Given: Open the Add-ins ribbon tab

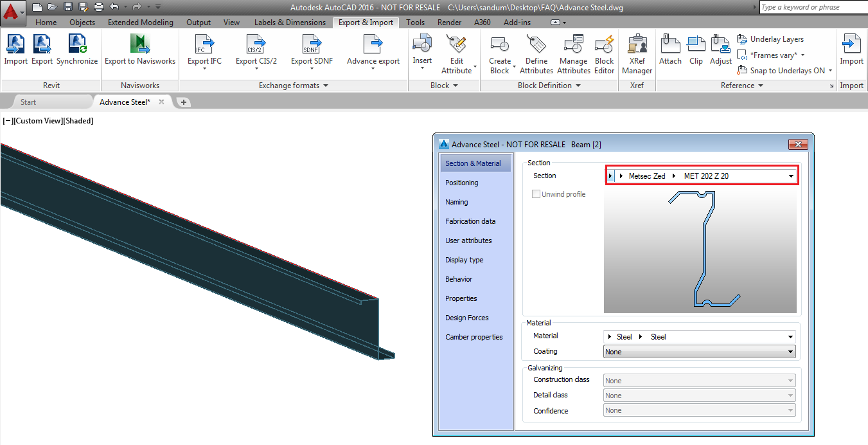Looking at the screenshot, I should tap(517, 23).
